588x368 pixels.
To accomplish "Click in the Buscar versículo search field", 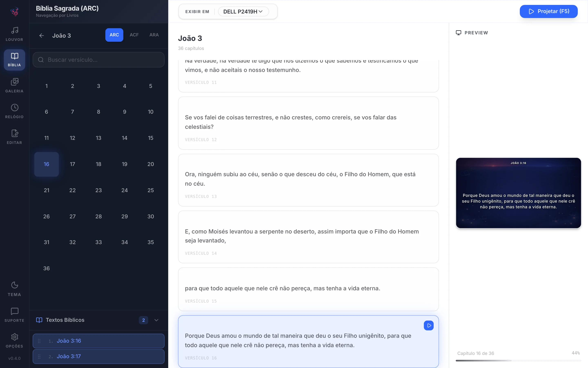I will pyautogui.click(x=98, y=60).
